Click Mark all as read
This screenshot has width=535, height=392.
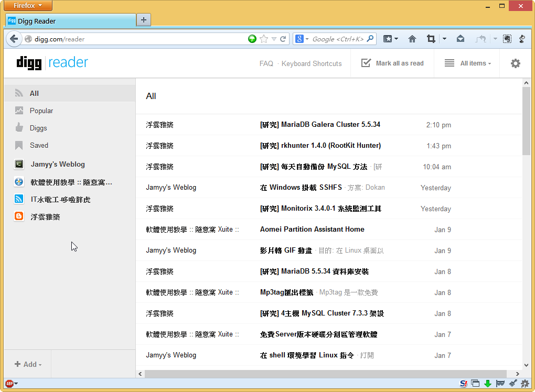coord(392,63)
